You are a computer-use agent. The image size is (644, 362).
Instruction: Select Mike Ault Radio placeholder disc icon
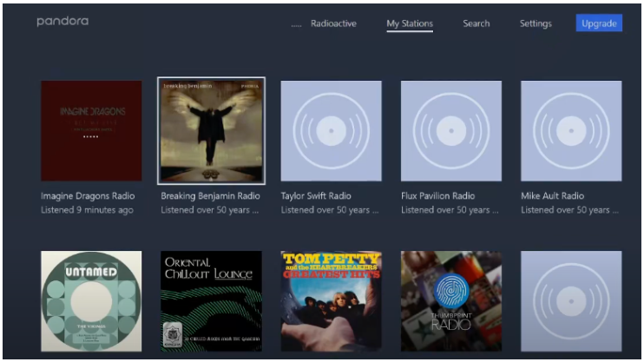(571, 131)
